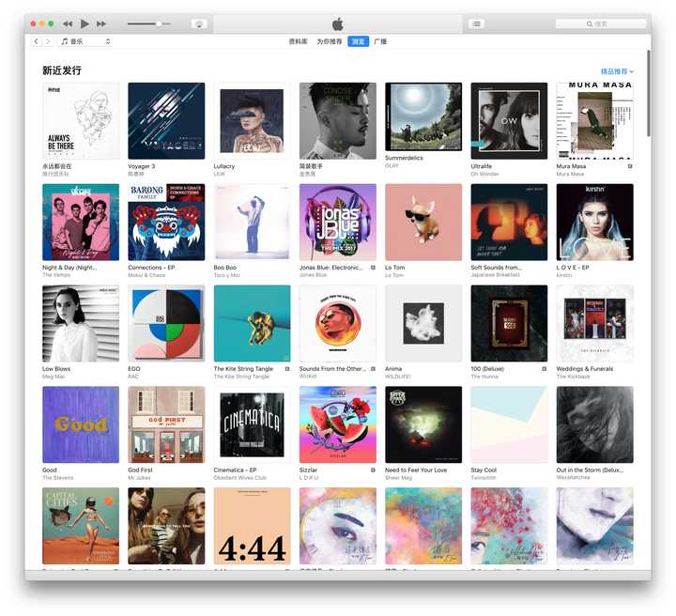The height and width of the screenshot is (616, 676).
Task: Open the 音乐 media type dropdown
Action: [85, 41]
